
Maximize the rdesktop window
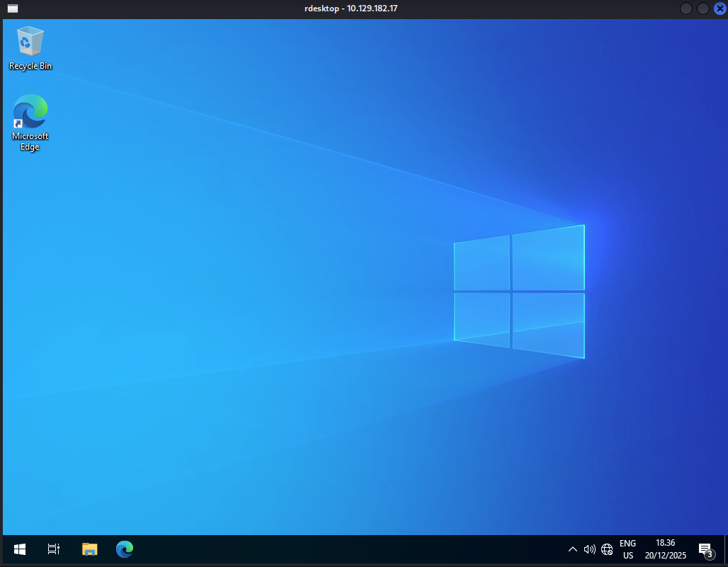[703, 9]
